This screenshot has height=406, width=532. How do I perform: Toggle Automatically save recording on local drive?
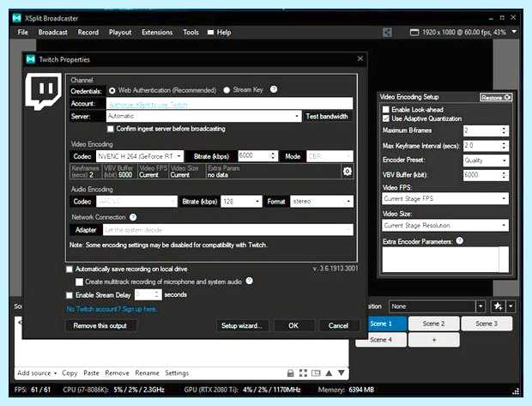70,270
